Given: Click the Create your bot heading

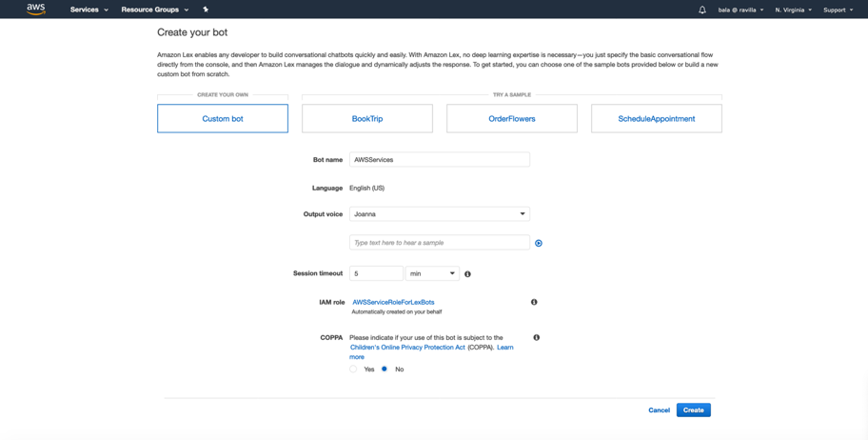Looking at the screenshot, I should pos(192,32).
